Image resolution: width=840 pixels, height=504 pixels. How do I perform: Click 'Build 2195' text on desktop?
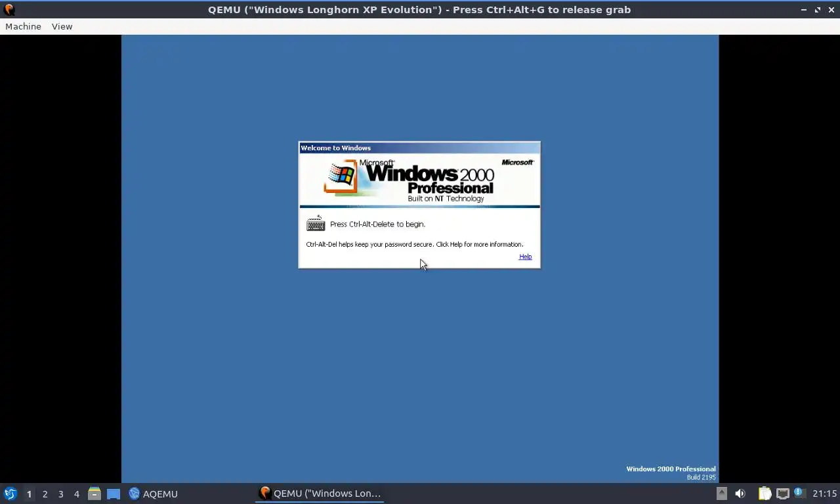701,477
